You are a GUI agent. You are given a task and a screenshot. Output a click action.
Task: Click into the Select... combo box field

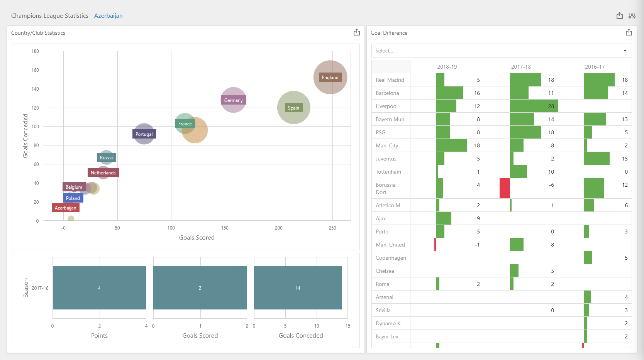pyautogui.click(x=494, y=51)
